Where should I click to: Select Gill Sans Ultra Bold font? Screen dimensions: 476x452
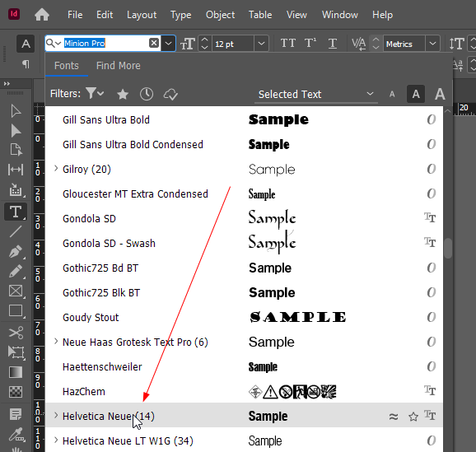(x=244, y=119)
